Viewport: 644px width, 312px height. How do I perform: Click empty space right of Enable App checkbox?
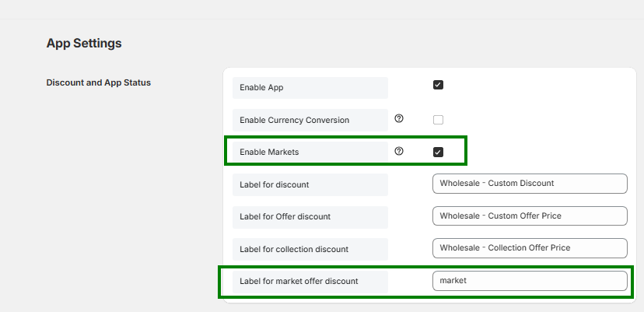coord(534,86)
